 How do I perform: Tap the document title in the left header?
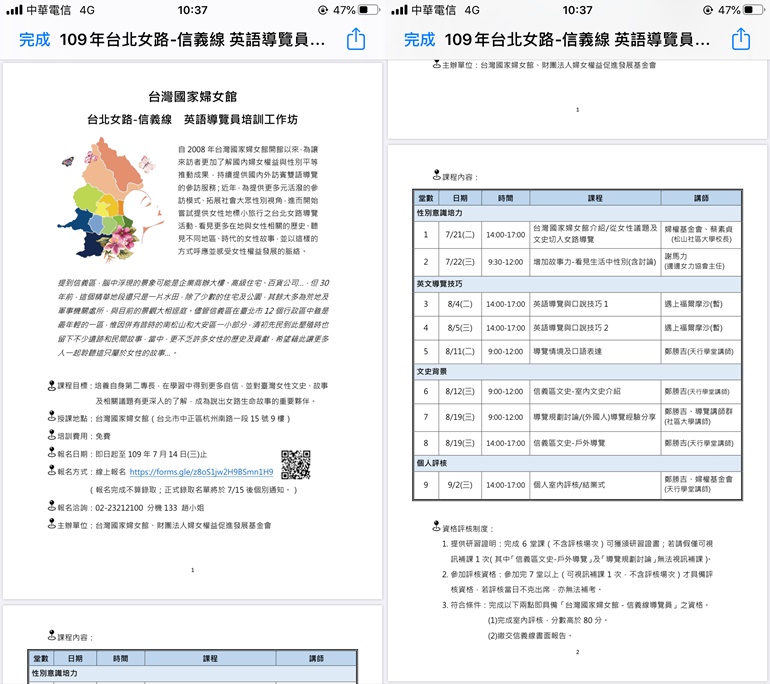[192, 39]
